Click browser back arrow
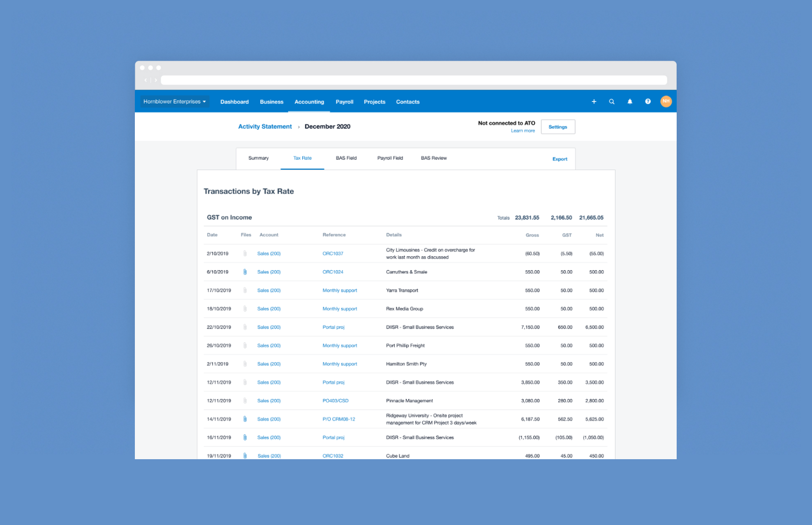 tap(146, 80)
